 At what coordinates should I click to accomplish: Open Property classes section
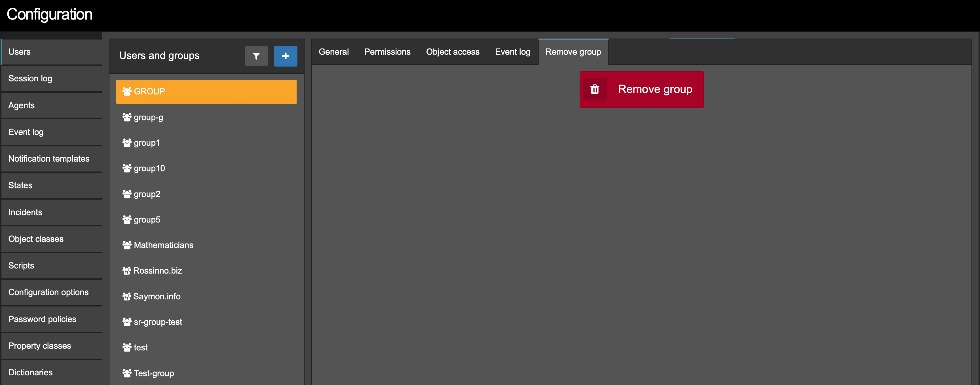52,346
